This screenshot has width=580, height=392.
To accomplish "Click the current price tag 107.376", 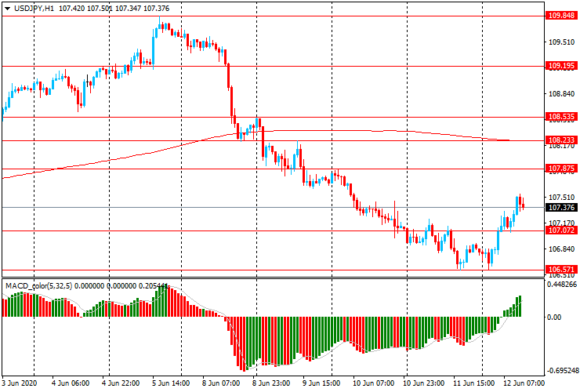I will [x=561, y=208].
